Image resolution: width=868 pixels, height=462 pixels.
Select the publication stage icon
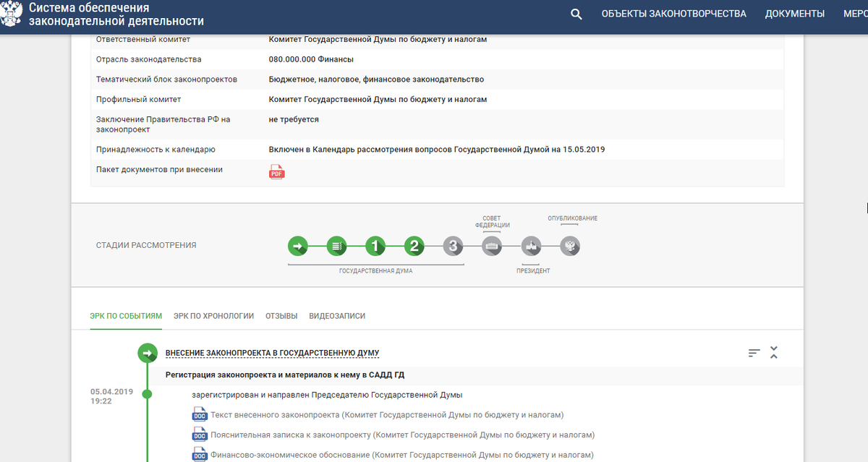pyautogui.click(x=570, y=247)
